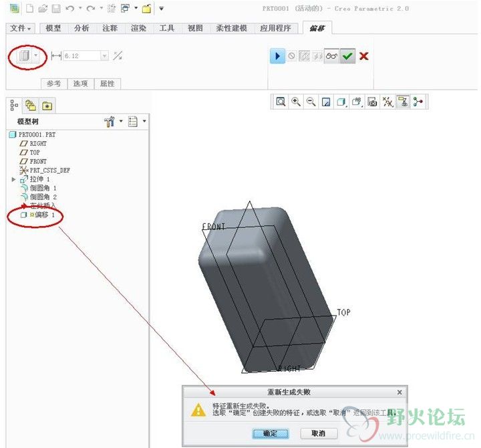Switch to the 应用程序 tab

[x=275, y=28]
